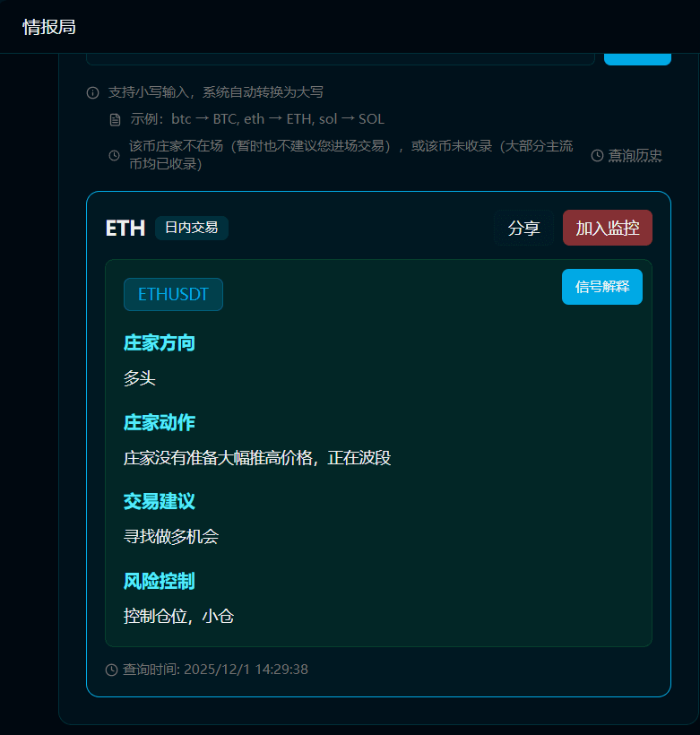Click the clock icon in 查询历史
Screen dimensions: 700x735
(x=597, y=156)
